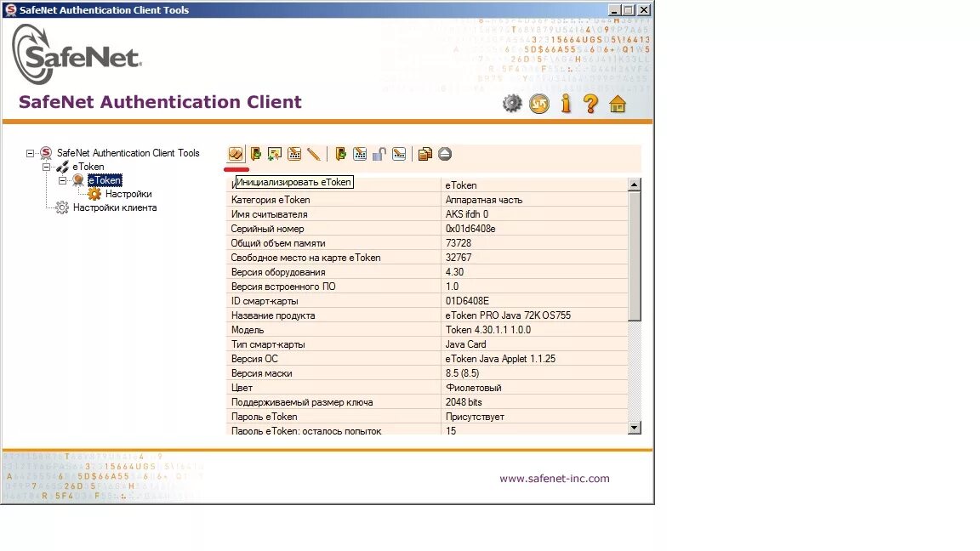980x551 pixels.
Task: Select the highlighted eToken device in the tree
Action: 105,180
